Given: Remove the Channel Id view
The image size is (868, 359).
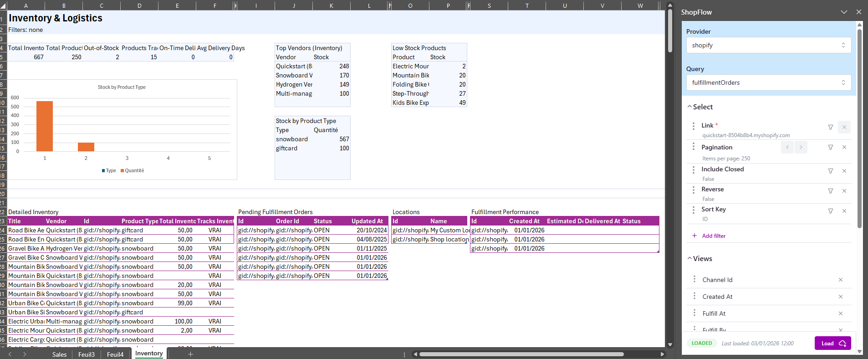Looking at the screenshot, I should [841, 280].
